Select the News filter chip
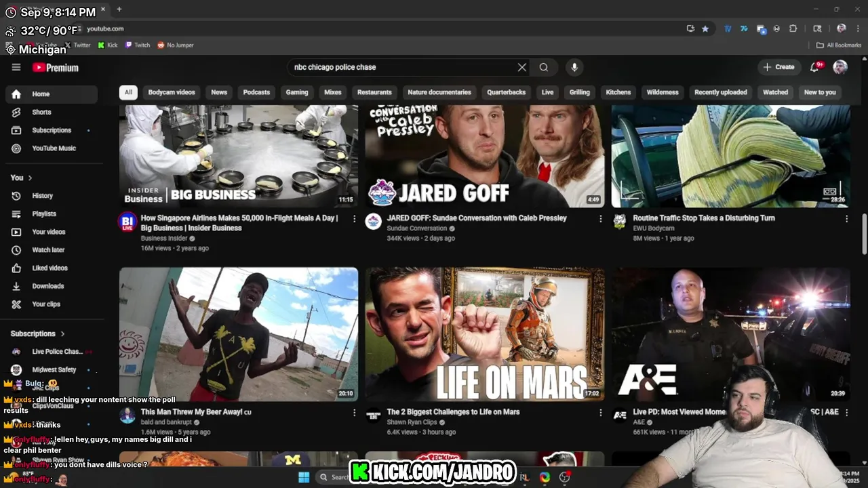This screenshot has height=488, width=868. (219, 92)
